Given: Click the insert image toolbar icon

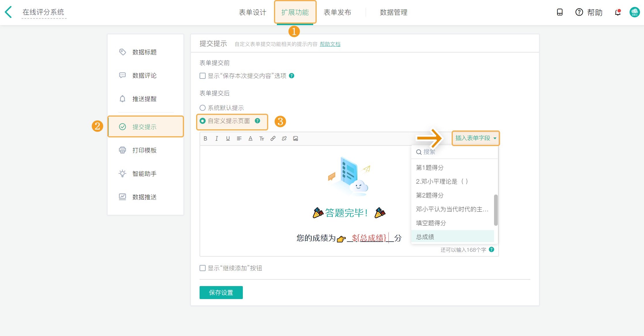Looking at the screenshot, I should pos(295,139).
